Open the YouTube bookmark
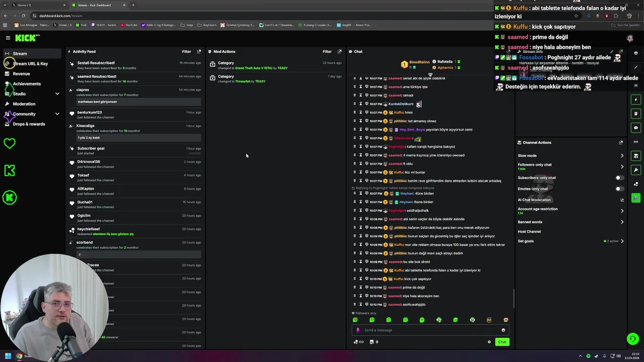The image size is (644, 362). 129,25
